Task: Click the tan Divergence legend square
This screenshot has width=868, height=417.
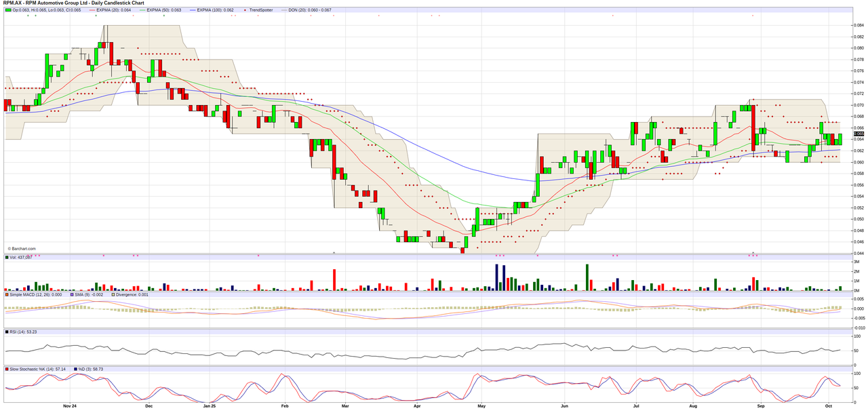Action: (x=113, y=294)
